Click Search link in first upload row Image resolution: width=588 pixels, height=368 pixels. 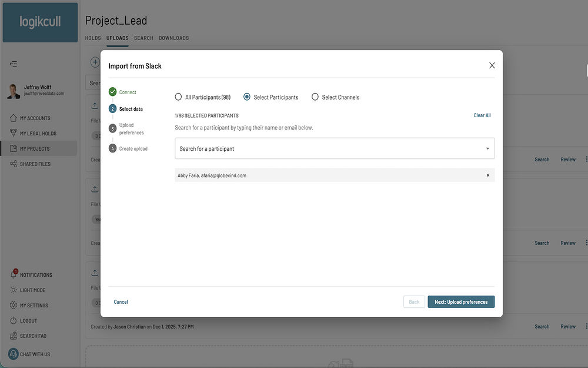pyautogui.click(x=542, y=160)
